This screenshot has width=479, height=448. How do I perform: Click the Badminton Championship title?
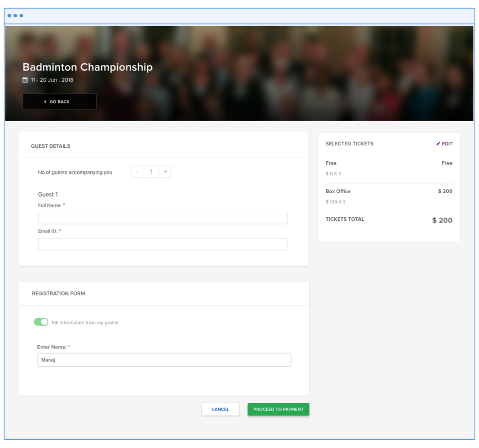coord(87,67)
